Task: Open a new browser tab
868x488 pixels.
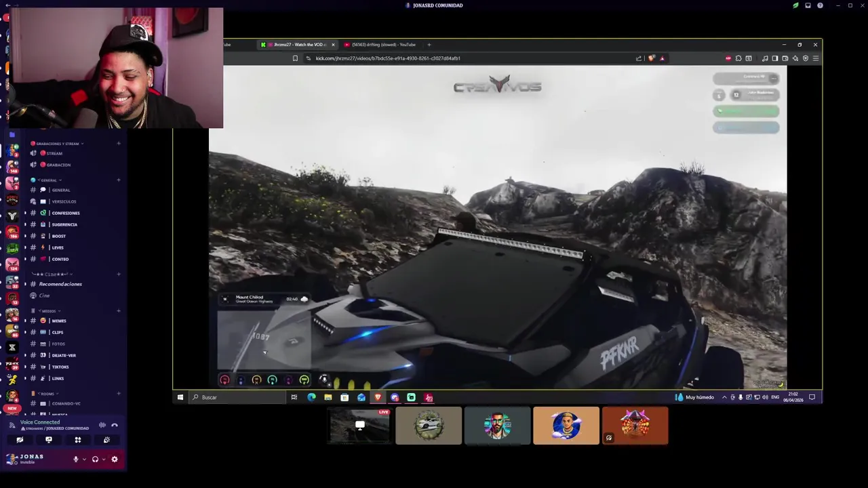Action: tap(429, 45)
